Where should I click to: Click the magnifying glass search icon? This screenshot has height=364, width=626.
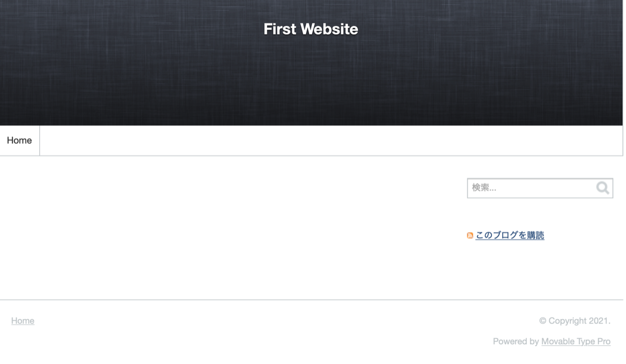[603, 188]
